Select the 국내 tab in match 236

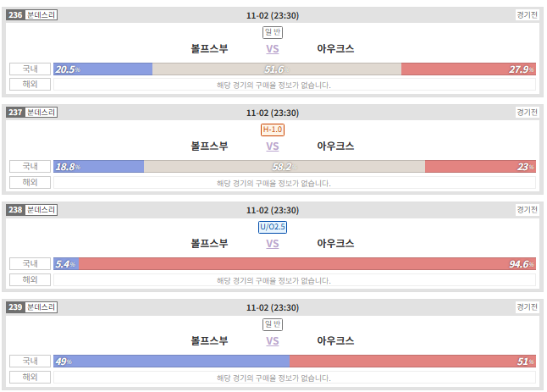(x=30, y=69)
